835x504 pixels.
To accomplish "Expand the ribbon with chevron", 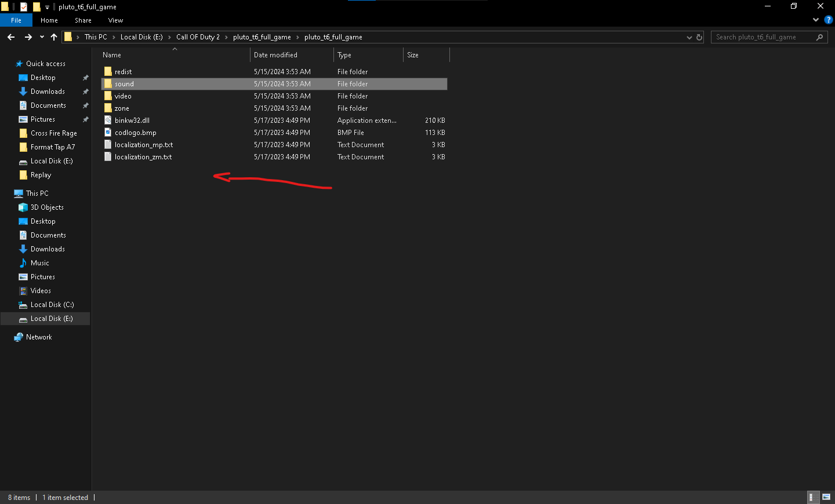I will (816, 20).
